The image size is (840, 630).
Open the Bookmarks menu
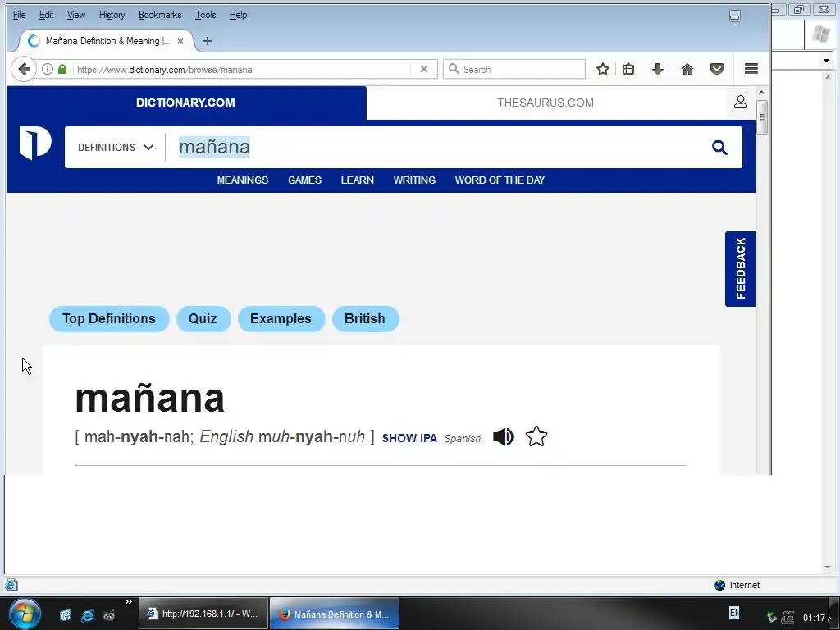pyautogui.click(x=160, y=15)
